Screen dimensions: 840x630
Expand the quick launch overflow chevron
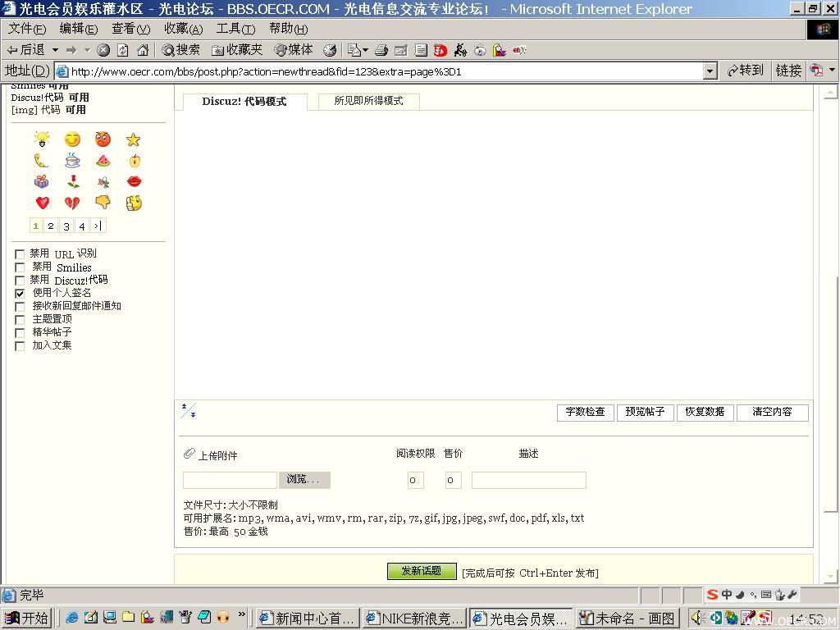pyautogui.click(x=242, y=615)
